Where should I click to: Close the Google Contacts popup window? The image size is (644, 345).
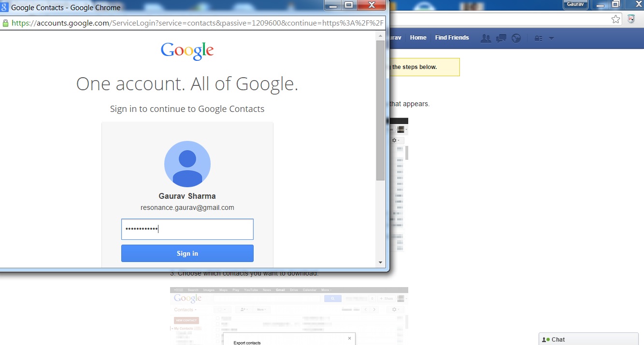[x=372, y=5]
